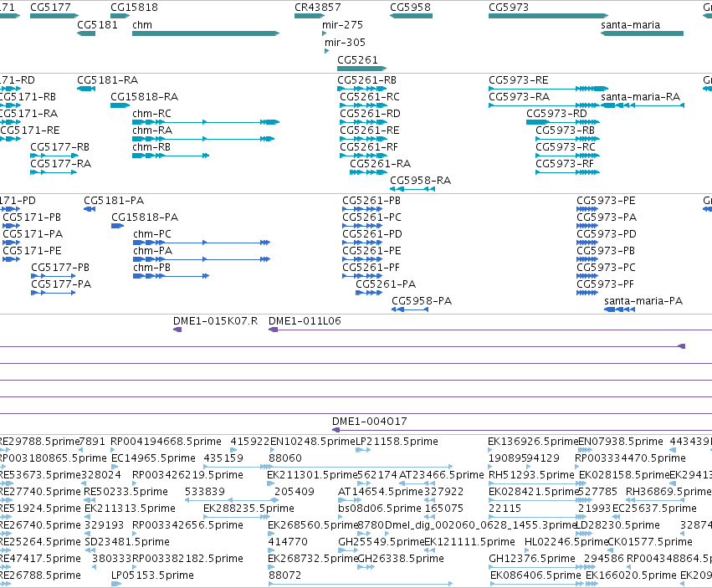Open protein CG5261-PB
This screenshot has width=712, height=588.
[362, 209]
